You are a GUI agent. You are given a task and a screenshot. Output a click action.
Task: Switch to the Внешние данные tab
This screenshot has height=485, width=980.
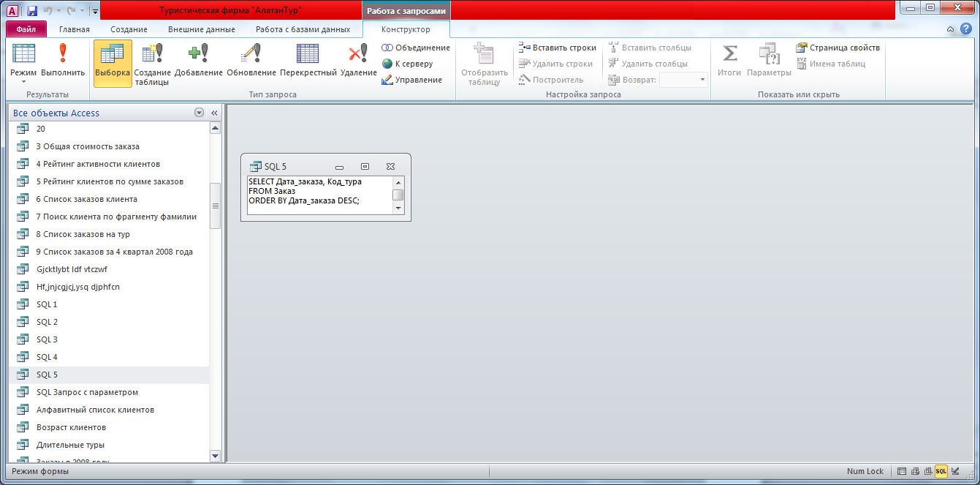(x=202, y=29)
